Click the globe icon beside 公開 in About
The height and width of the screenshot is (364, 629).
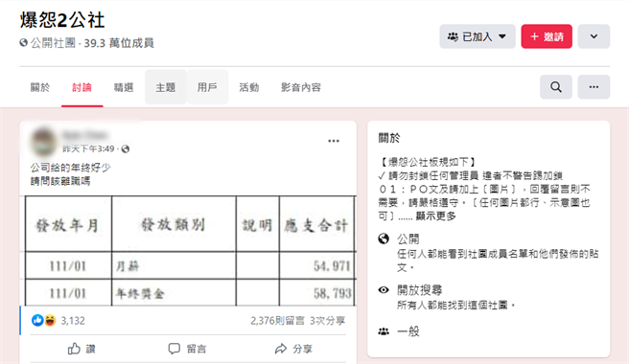[384, 239]
